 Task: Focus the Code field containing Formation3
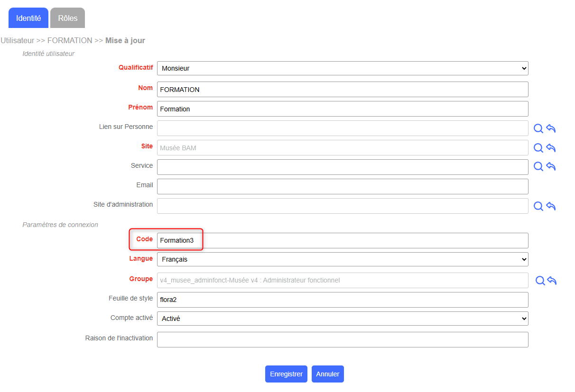click(343, 240)
